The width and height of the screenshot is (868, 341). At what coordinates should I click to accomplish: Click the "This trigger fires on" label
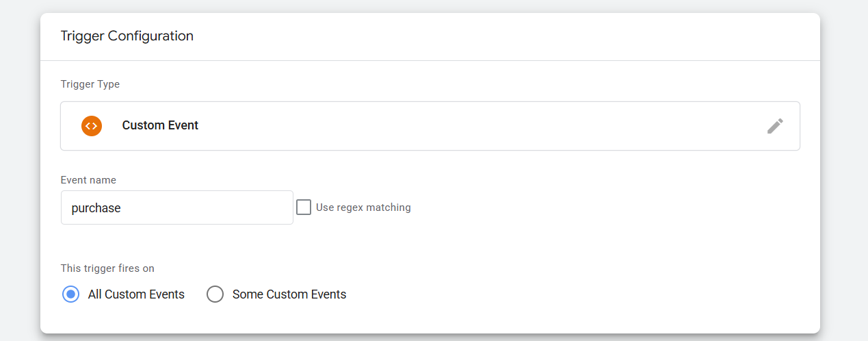[x=107, y=268]
